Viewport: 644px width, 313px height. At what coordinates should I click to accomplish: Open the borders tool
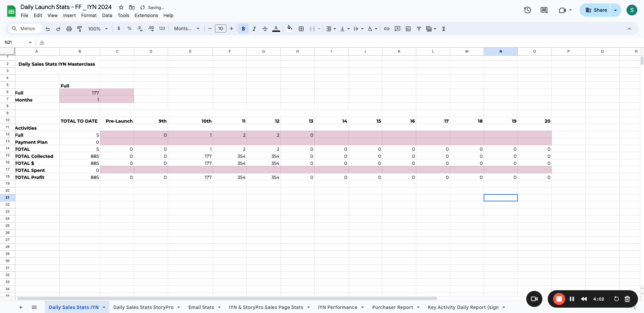(x=301, y=29)
